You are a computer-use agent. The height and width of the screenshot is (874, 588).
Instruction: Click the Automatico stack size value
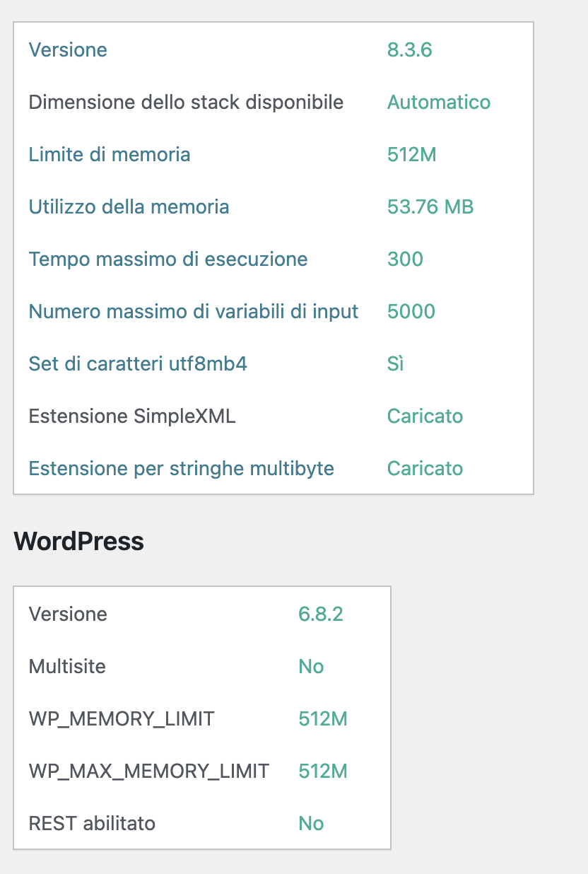pyautogui.click(x=439, y=102)
